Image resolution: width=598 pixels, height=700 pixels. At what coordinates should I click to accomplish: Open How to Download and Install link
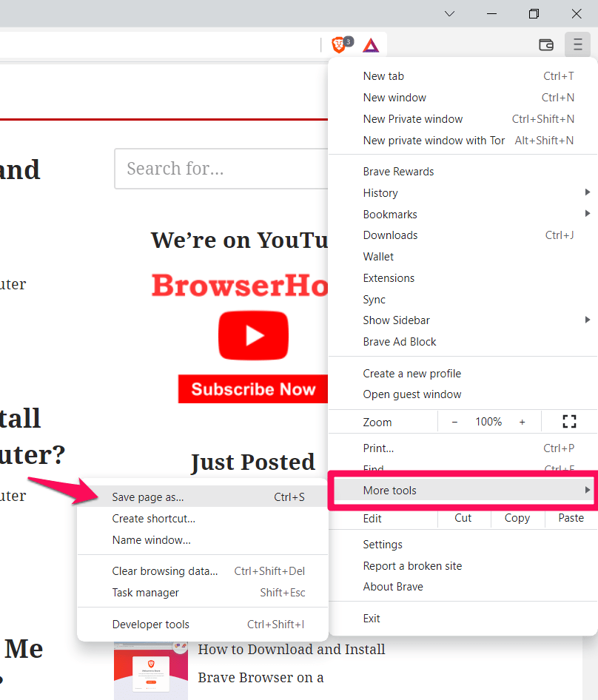(x=292, y=650)
